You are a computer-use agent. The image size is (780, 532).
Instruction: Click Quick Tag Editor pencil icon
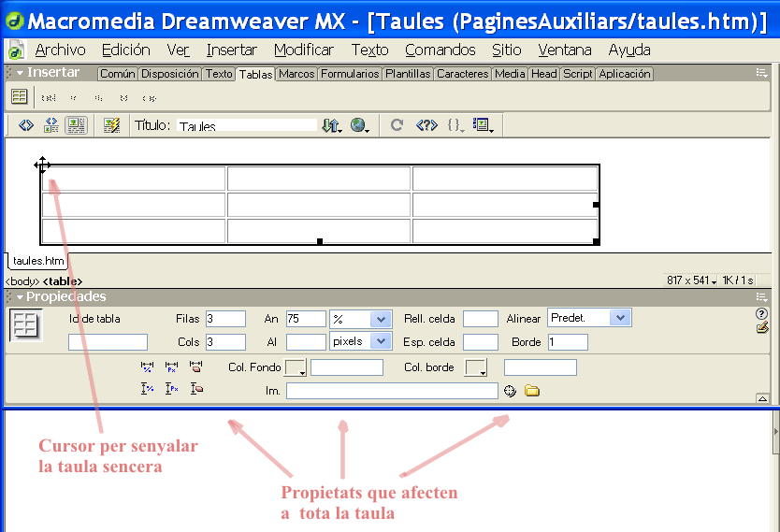coord(762,327)
